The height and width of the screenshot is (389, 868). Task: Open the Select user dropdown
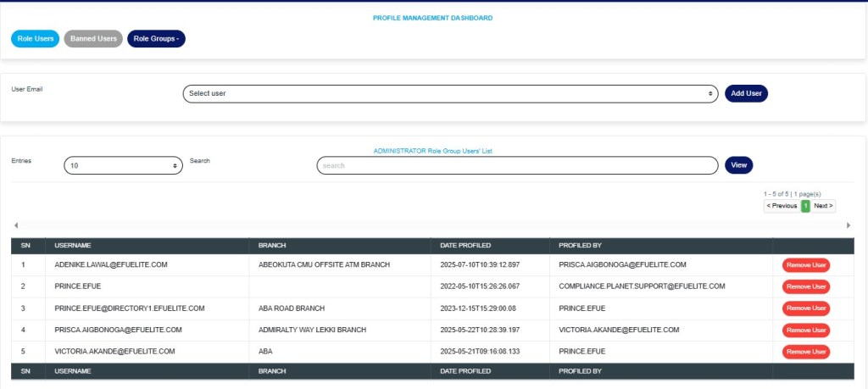(450, 93)
